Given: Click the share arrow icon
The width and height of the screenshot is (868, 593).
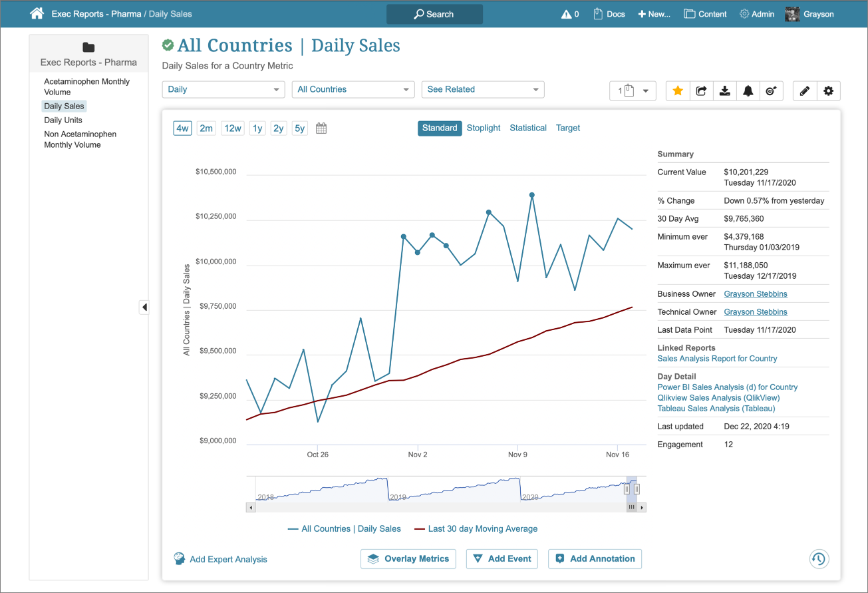Looking at the screenshot, I should click(x=701, y=91).
